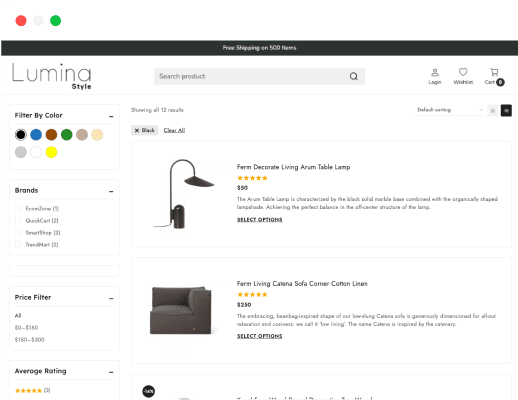Click Select Options for Arum Table Lamp

coord(259,220)
